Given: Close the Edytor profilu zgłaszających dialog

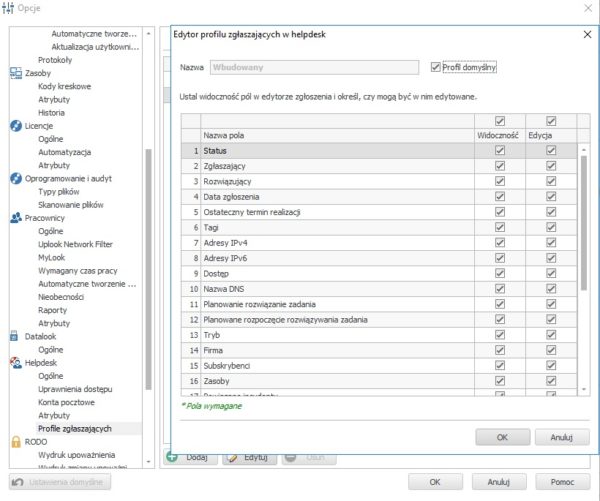Looking at the screenshot, I should point(587,34).
